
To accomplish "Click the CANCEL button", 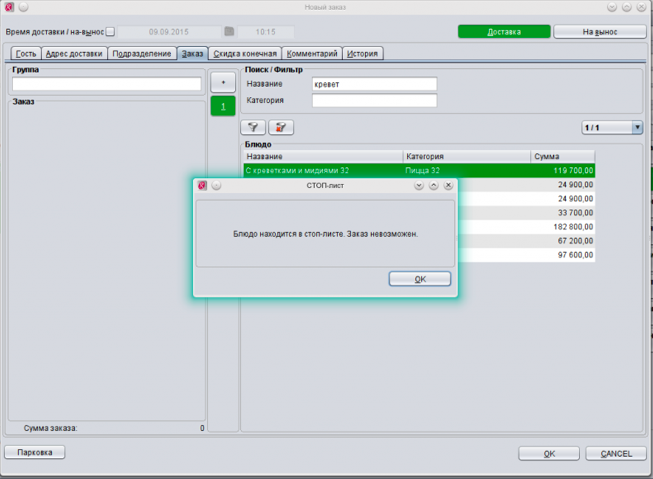I will (616, 454).
